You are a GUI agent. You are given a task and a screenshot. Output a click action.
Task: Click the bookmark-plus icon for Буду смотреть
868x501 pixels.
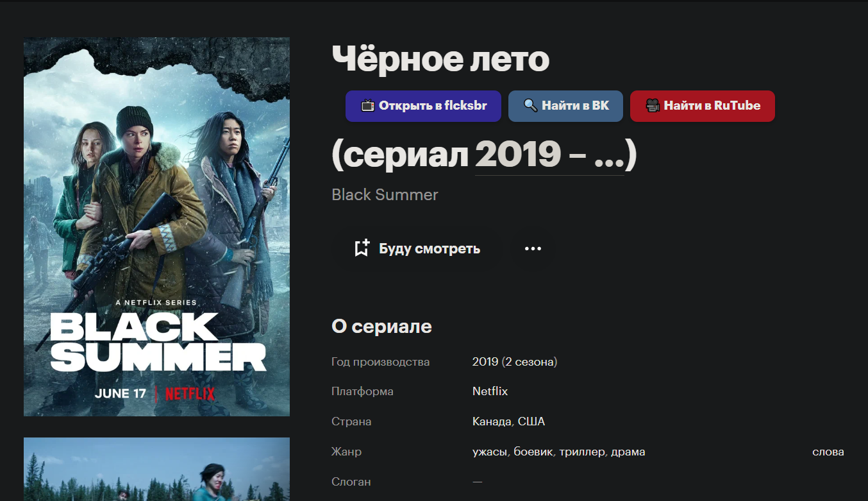362,248
